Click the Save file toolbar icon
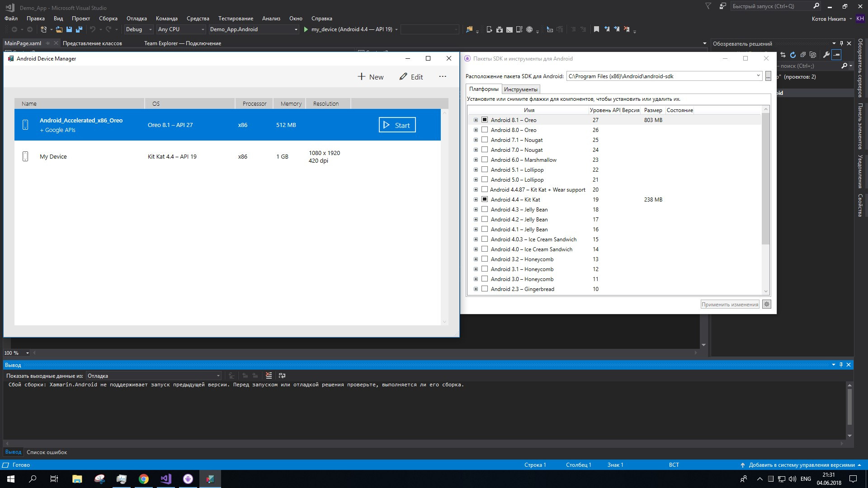 69,29
